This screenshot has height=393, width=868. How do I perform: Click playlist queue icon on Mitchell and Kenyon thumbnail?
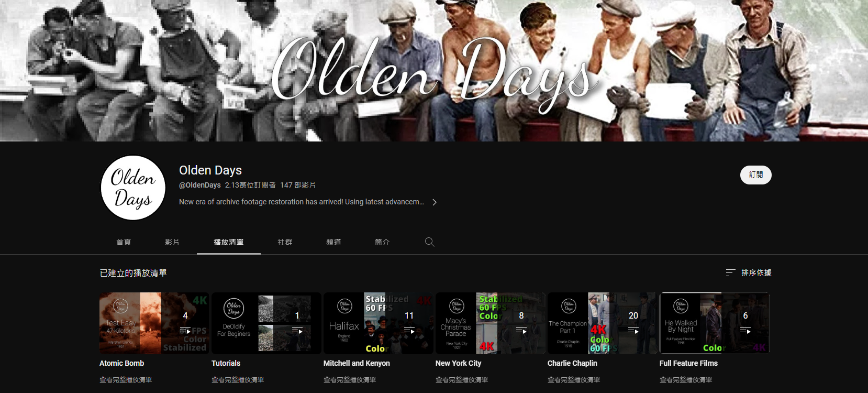409,331
